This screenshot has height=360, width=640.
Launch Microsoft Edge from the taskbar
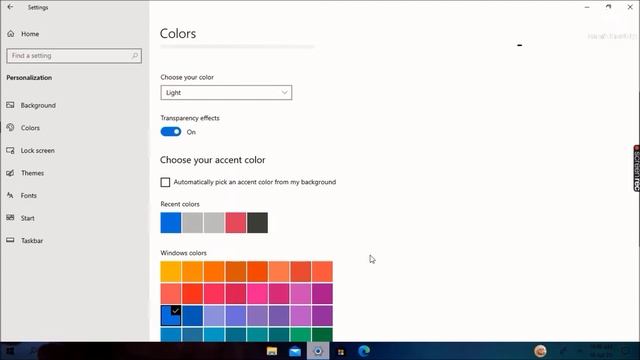tap(364, 351)
